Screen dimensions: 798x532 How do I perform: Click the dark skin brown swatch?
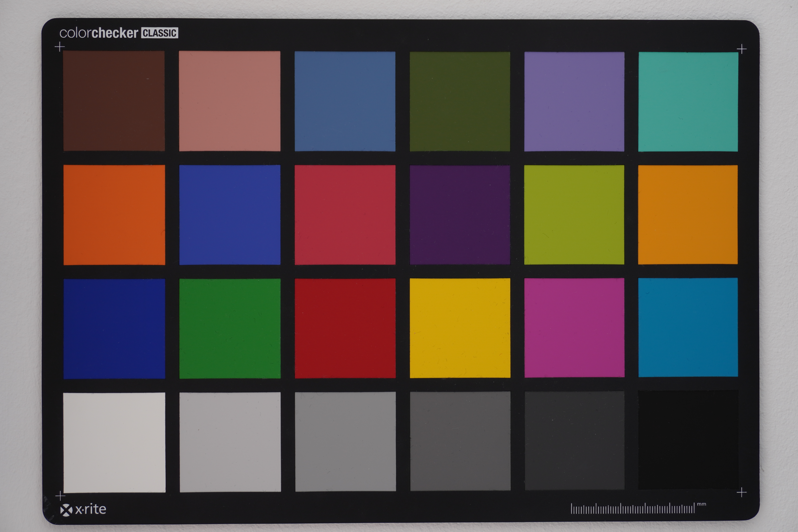tap(114, 101)
